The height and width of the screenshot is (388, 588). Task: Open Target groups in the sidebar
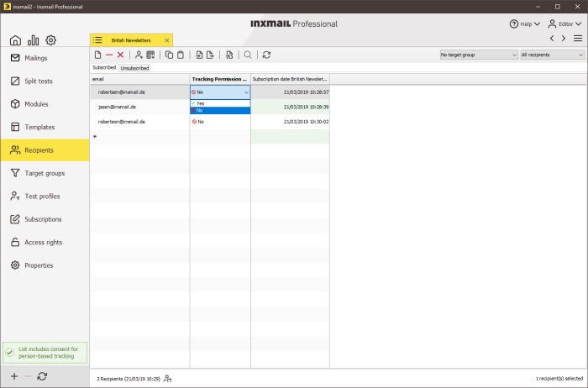[x=45, y=173]
